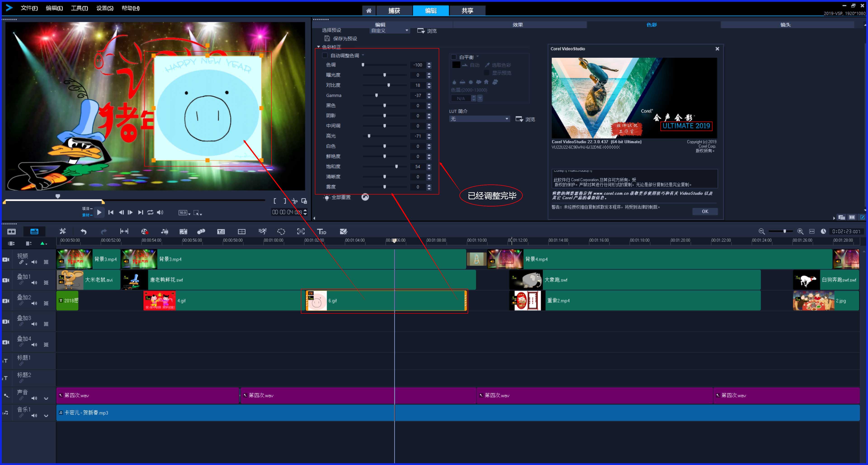Click scissors split clip icon in preview
868x465 pixels.
[295, 201]
